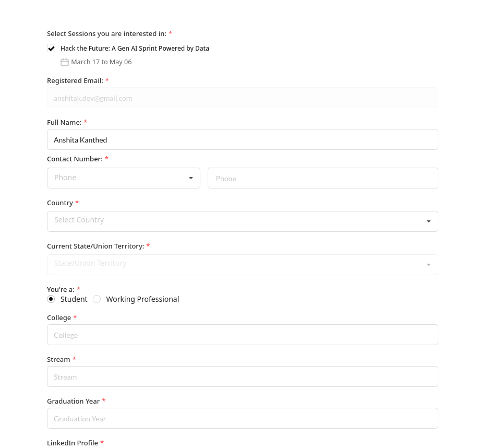This screenshot has height=448, width=479.
Task: Click the College input field
Action: [243, 335]
